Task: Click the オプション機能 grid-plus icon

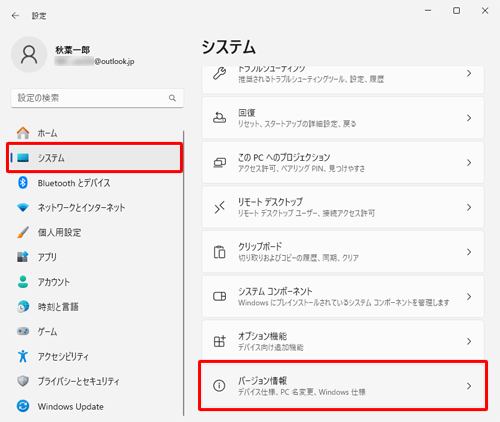Action: coord(219,341)
